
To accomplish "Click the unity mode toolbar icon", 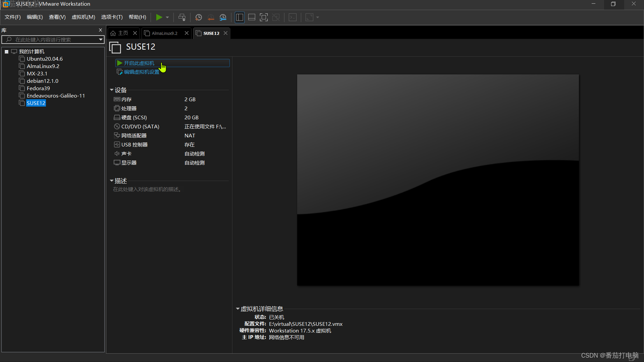I will point(276,17).
